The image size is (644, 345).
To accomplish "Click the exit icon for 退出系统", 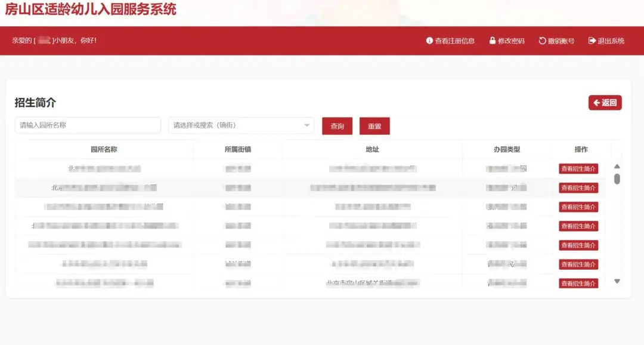I will [x=592, y=41].
